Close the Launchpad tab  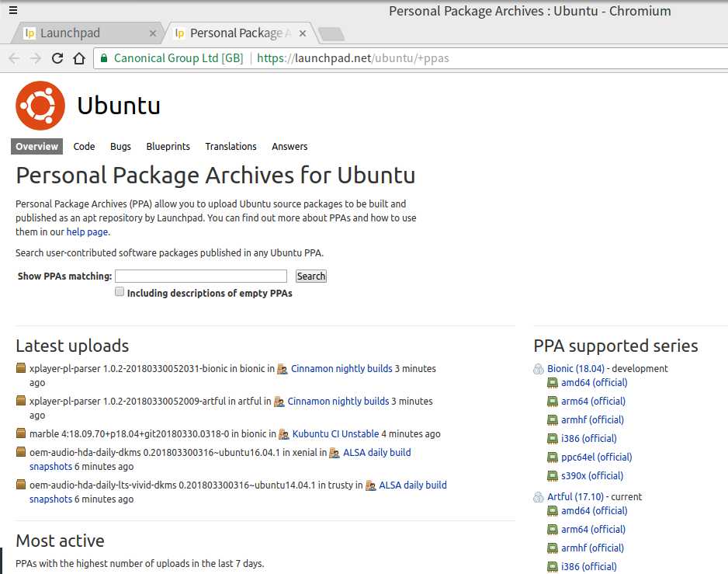153,33
